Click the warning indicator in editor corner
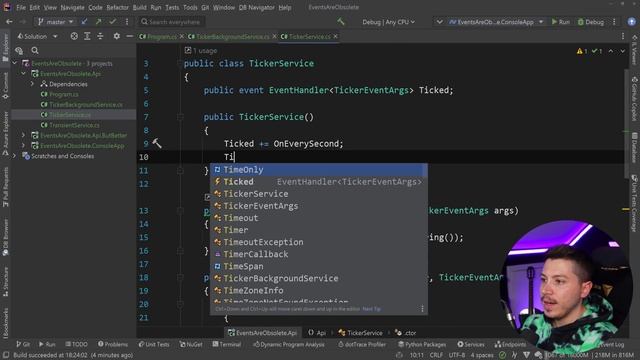640x360 pixels. coord(582,51)
